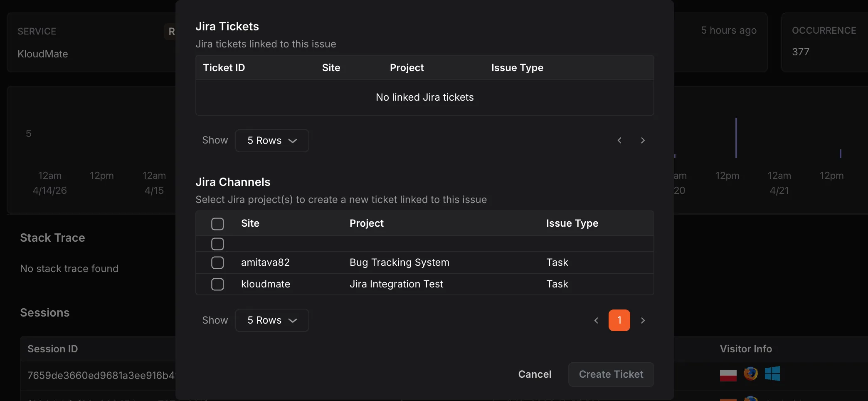Click the Site header in Jira Tickets table
The height and width of the screenshot is (401, 868).
(x=331, y=68)
